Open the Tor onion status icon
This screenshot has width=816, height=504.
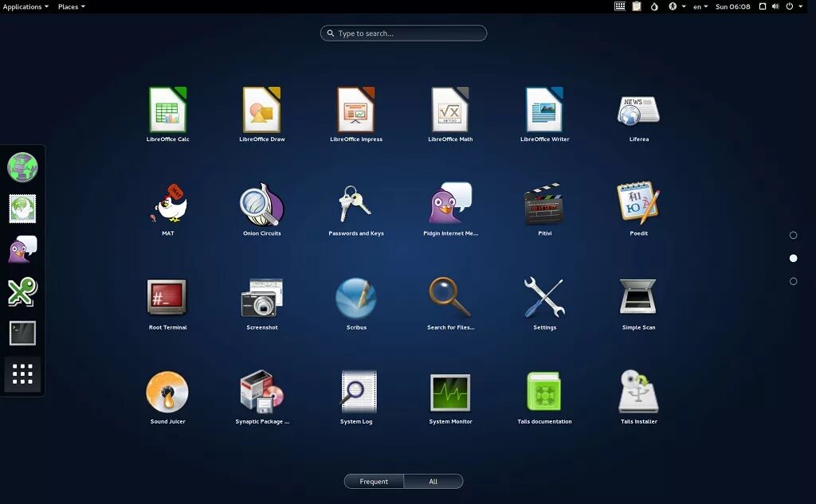654,6
